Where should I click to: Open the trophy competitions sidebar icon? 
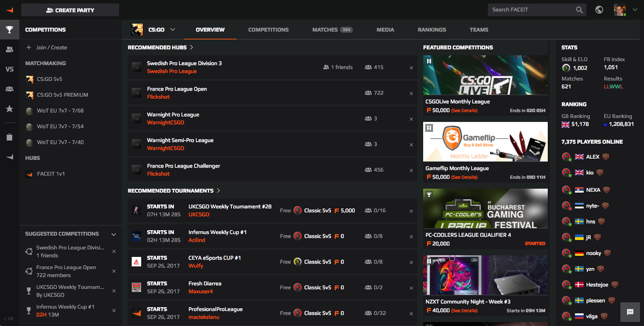click(10, 29)
